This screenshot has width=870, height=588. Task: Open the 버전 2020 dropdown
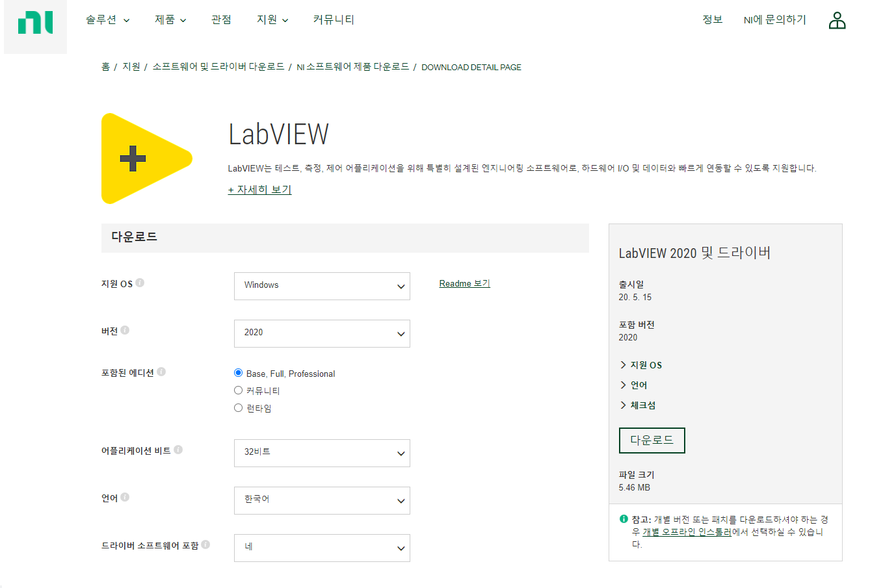coord(322,333)
